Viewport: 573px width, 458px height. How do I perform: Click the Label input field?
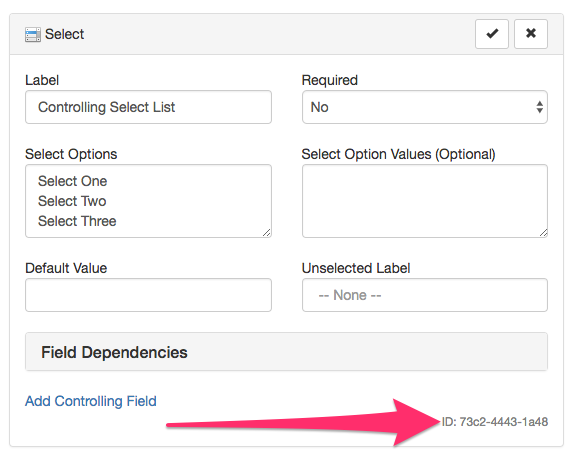click(148, 107)
